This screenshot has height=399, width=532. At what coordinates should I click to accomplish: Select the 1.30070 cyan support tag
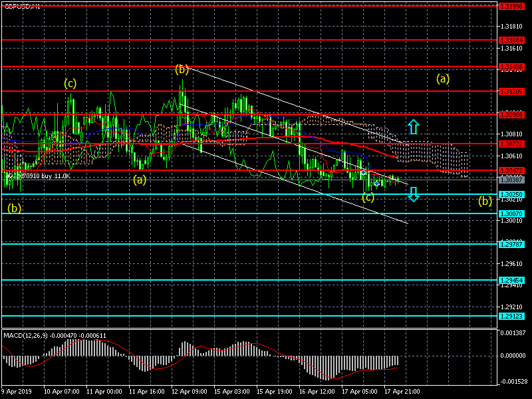pyautogui.click(x=511, y=213)
